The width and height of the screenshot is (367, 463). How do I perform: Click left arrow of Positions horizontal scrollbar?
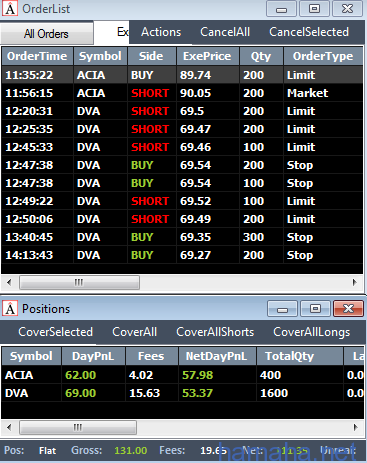(9, 427)
